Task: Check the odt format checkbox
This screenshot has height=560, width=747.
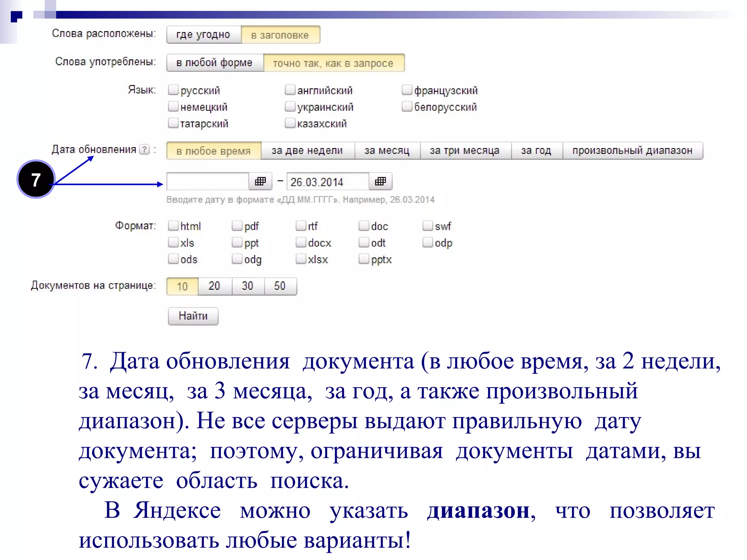Action: click(x=364, y=242)
